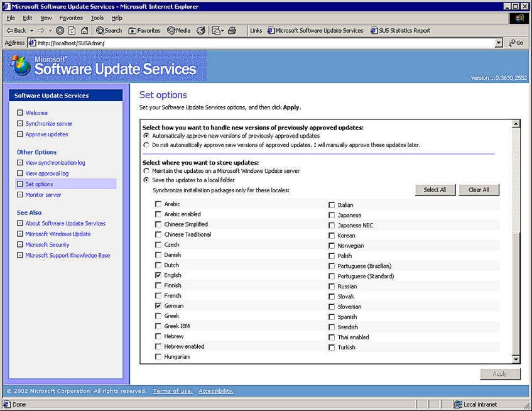Image resolution: width=532 pixels, height=411 pixels.
Task: Check the Chinese Simplified locale checkbox
Action: (x=158, y=224)
